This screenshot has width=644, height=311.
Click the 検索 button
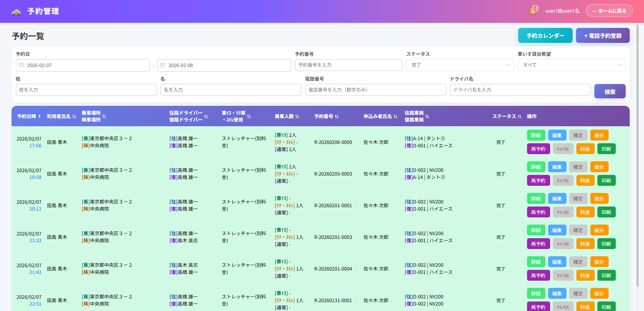610,91
